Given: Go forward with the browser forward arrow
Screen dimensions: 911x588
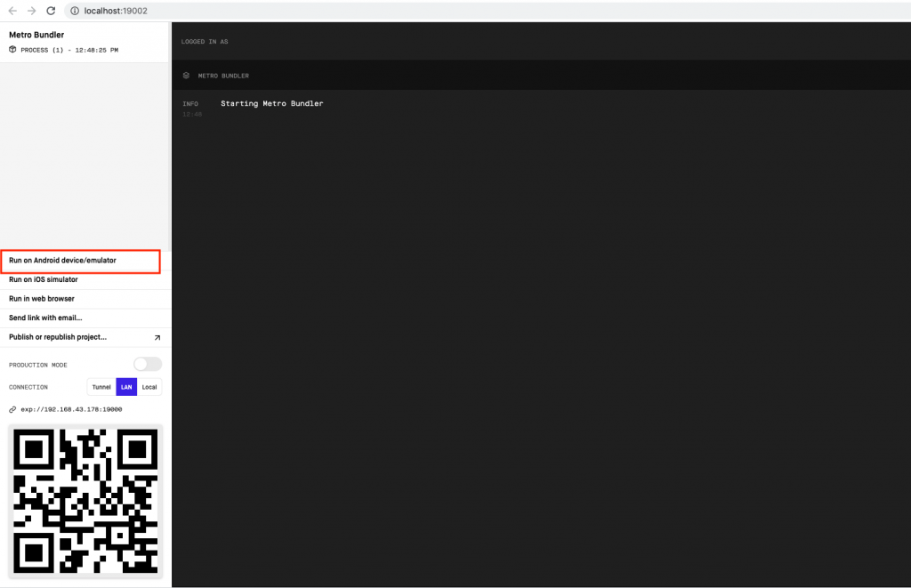Looking at the screenshot, I should pyautogui.click(x=31, y=11).
